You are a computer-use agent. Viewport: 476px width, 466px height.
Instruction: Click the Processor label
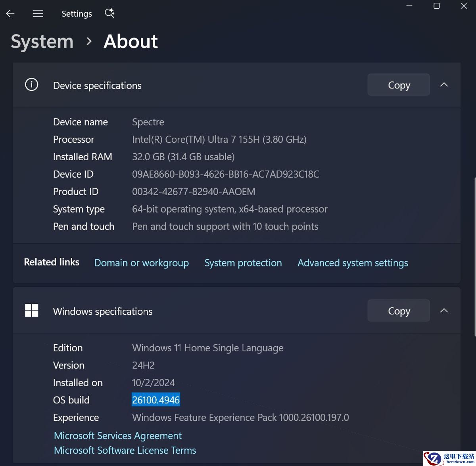tap(74, 139)
